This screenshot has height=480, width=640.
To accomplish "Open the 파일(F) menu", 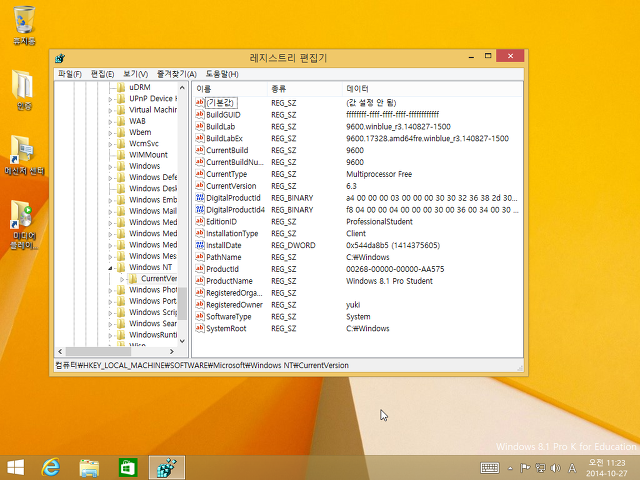I will tap(70, 74).
